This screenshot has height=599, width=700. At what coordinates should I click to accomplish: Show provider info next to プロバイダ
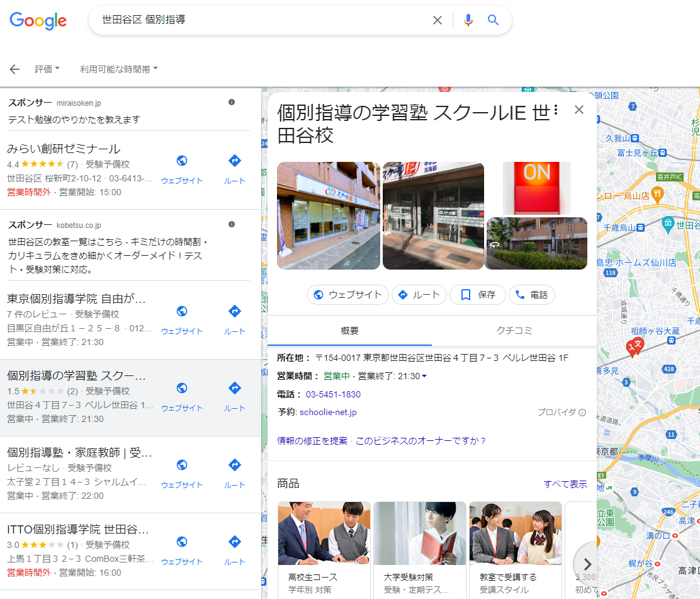coord(582,413)
